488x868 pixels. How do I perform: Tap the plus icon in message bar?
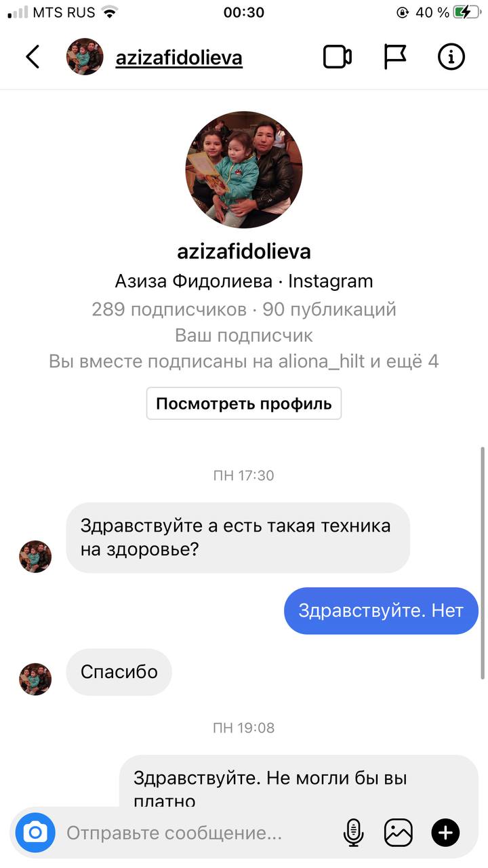tap(445, 832)
